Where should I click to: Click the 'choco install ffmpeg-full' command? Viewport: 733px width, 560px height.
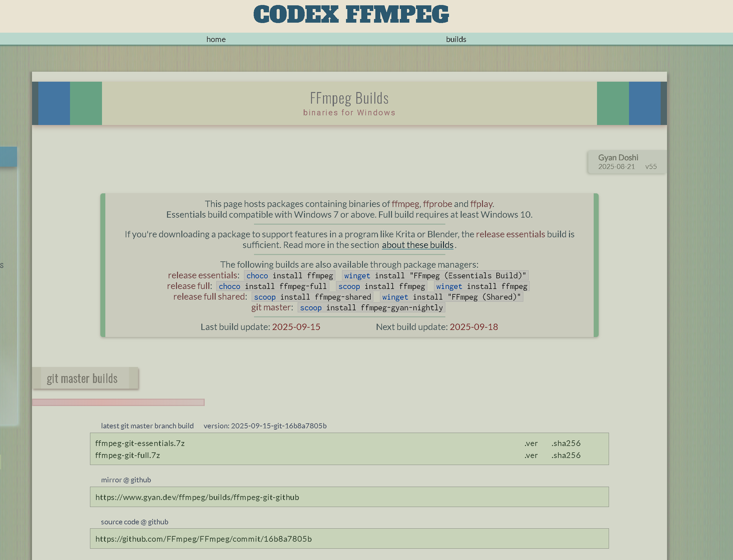click(273, 286)
